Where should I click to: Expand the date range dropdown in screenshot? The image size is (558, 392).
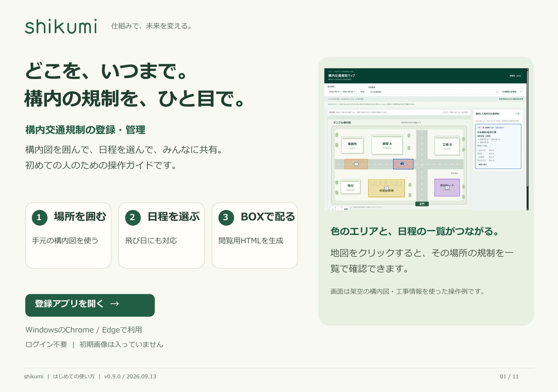(342, 91)
